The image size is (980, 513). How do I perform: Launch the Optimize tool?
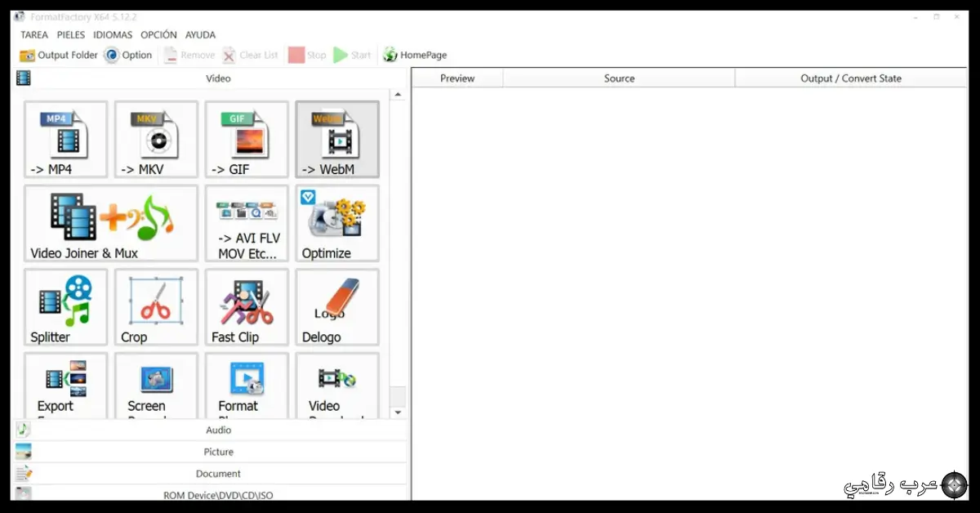336,223
